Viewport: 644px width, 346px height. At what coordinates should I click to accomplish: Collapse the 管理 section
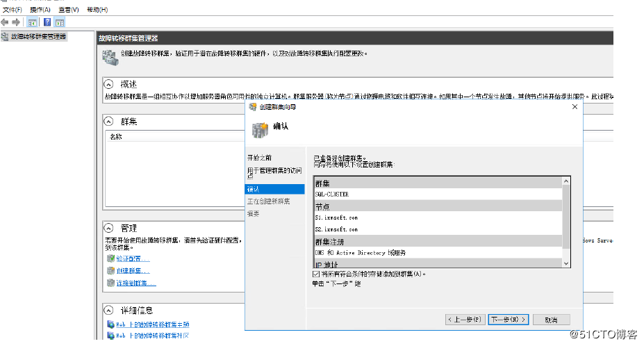(x=108, y=228)
